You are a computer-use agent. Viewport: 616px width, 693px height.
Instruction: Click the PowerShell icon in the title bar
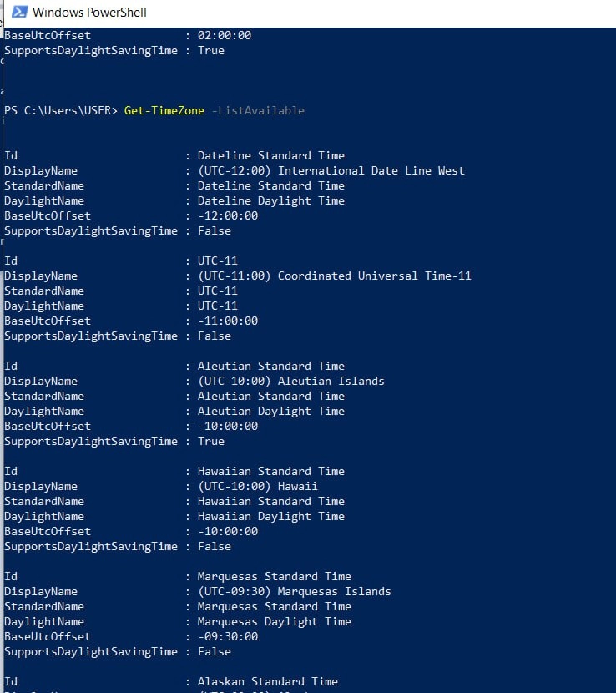(17, 13)
